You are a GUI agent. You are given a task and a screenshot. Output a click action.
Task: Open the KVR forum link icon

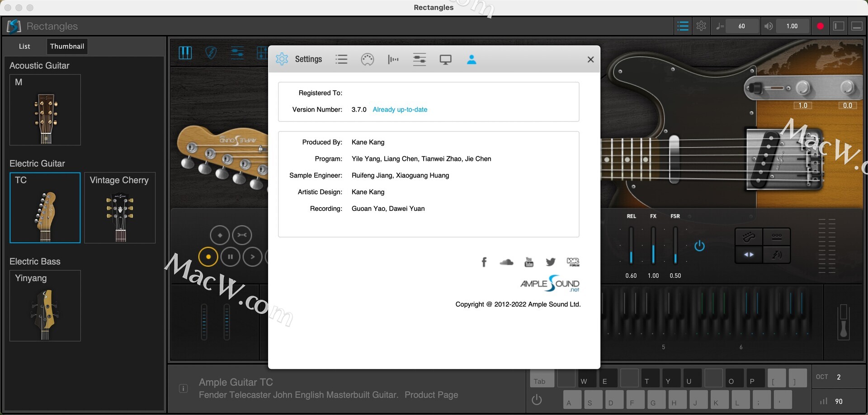pos(573,262)
